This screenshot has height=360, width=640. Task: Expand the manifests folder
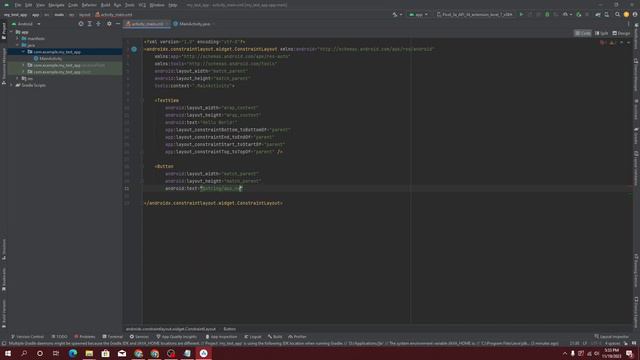18,38
